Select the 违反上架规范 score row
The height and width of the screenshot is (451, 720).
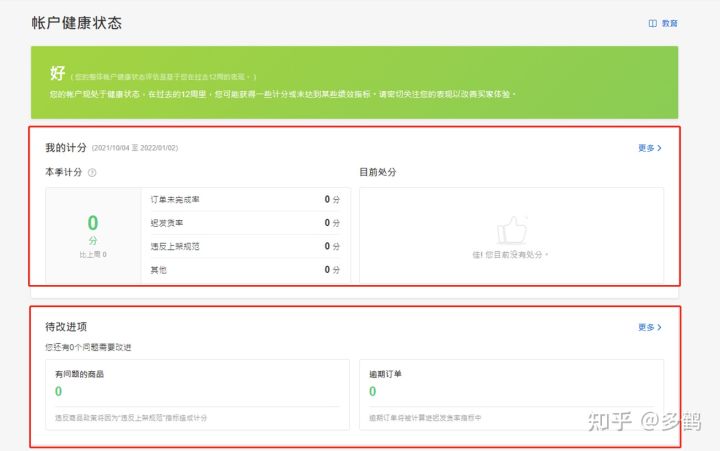click(x=245, y=246)
